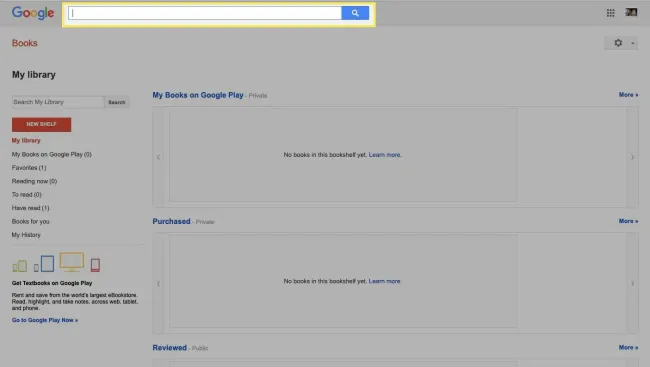This screenshot has height=367, width=650.
Task: Click the blue tablet device icon
Action: [44, 264]
